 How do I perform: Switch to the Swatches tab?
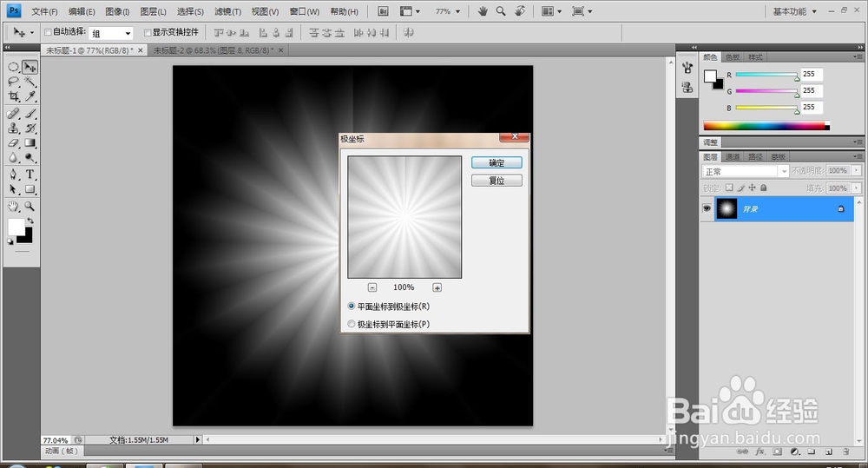(733, 57)
